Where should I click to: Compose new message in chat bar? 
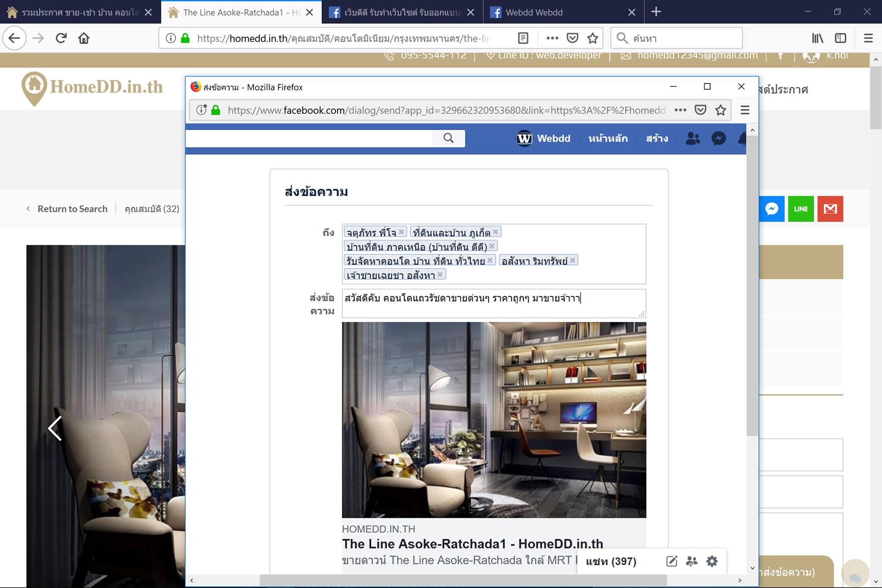click(671, 561)
